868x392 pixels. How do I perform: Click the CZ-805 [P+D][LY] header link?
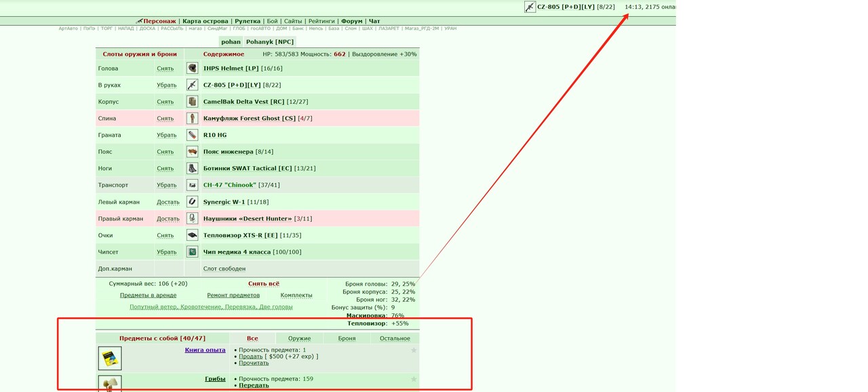[x=566, y=7]
